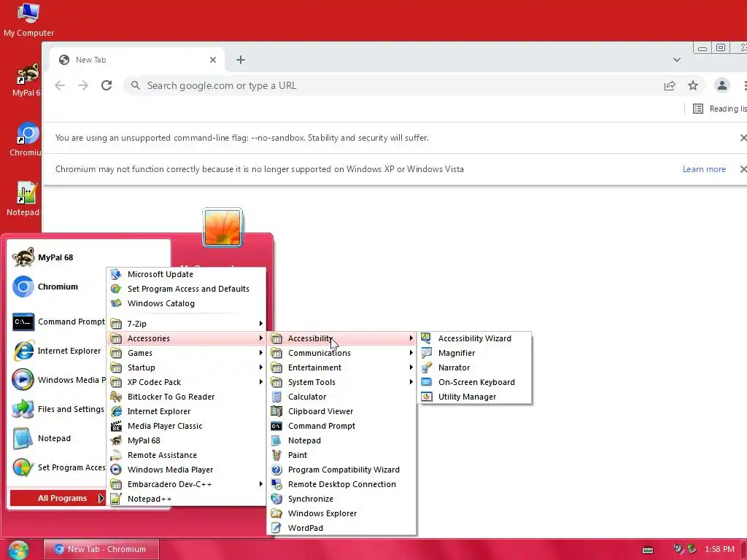Open Calculator from Accessories menu
This screenshot has width=747, height=560.
tap(341, 397)
